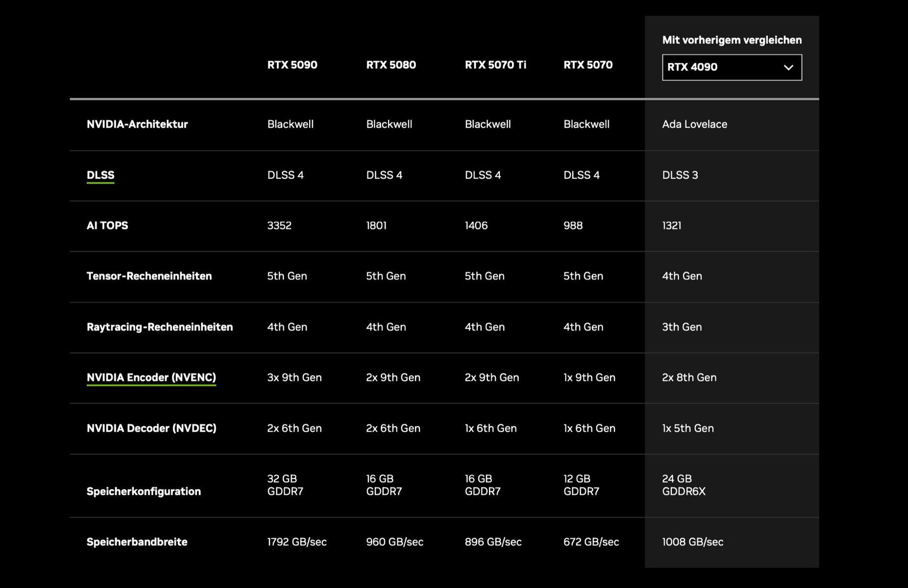Click the AI TOPS value 988

pyautogui.click(x=573, y=225)
